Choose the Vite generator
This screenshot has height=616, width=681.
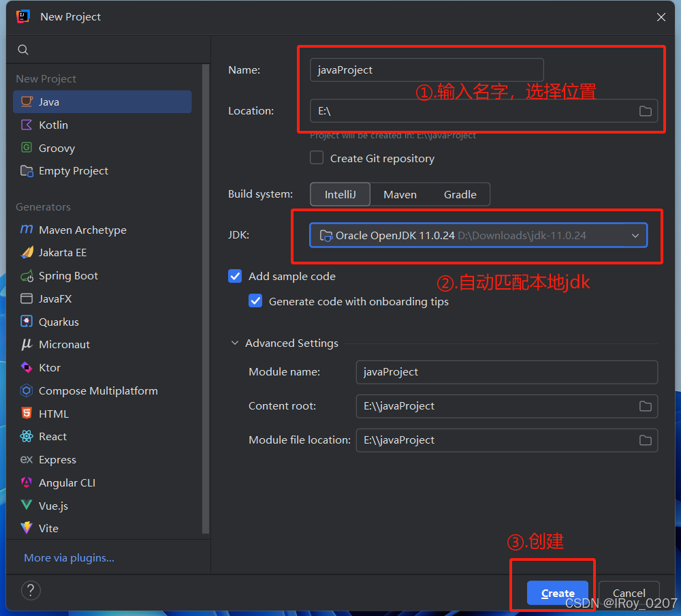tap(102, 528)
